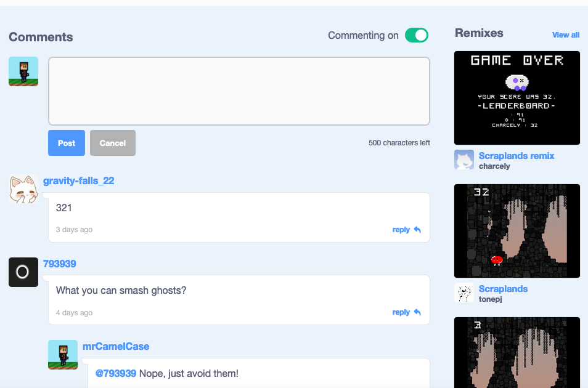
Task: Click your own avatar beside the comment box
Action: coord(23,71)
